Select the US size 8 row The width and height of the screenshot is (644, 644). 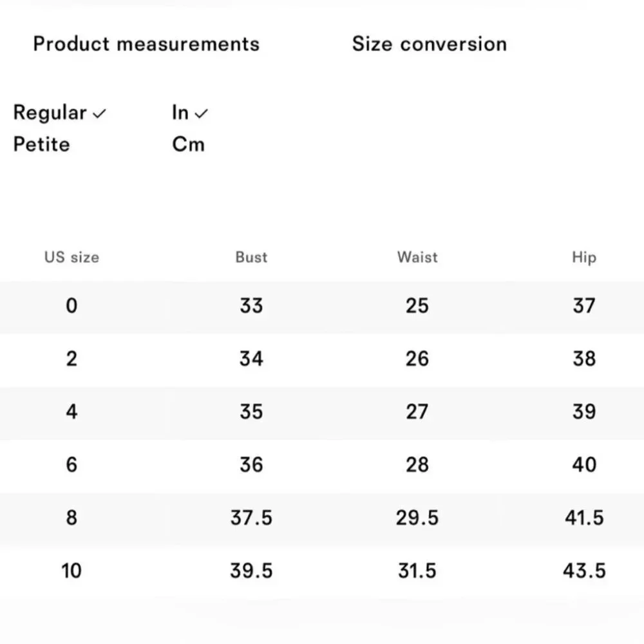[x=322, y=518]
